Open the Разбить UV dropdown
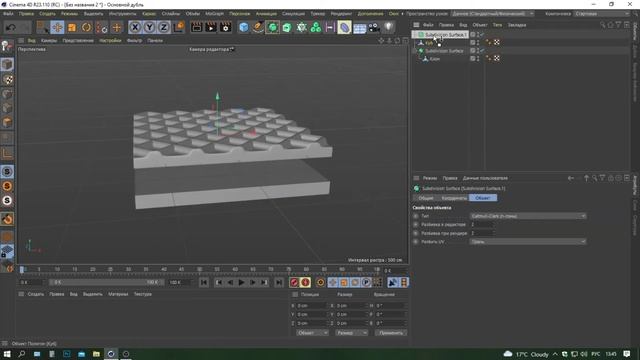 [528, 242]
